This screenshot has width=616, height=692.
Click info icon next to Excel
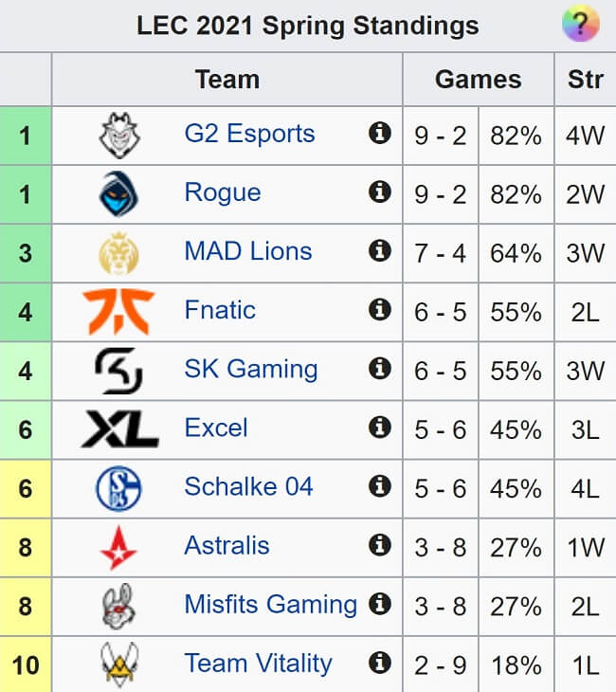coord(380,428)
